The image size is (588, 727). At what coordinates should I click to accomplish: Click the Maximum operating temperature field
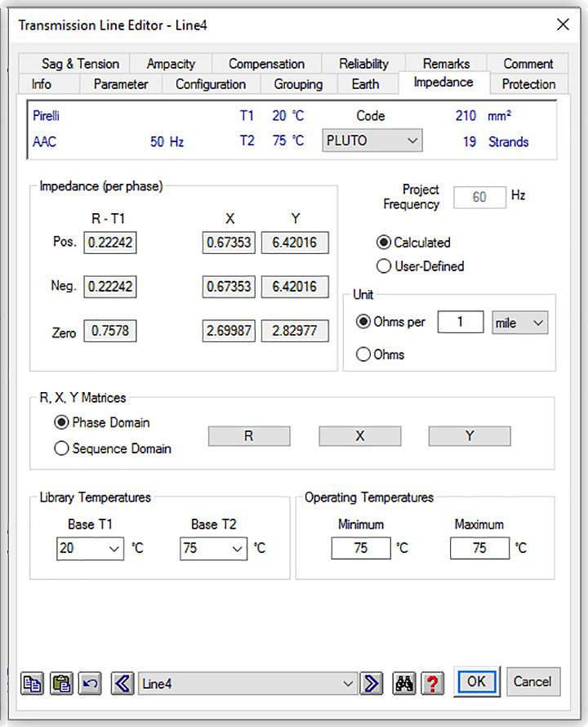(x=479, y=548)
